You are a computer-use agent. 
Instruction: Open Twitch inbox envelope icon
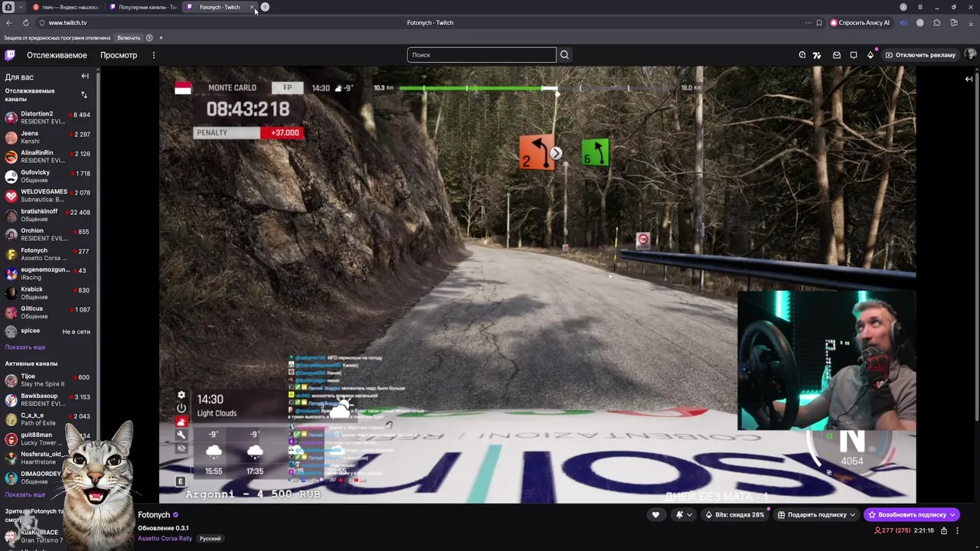click(836, 55)
